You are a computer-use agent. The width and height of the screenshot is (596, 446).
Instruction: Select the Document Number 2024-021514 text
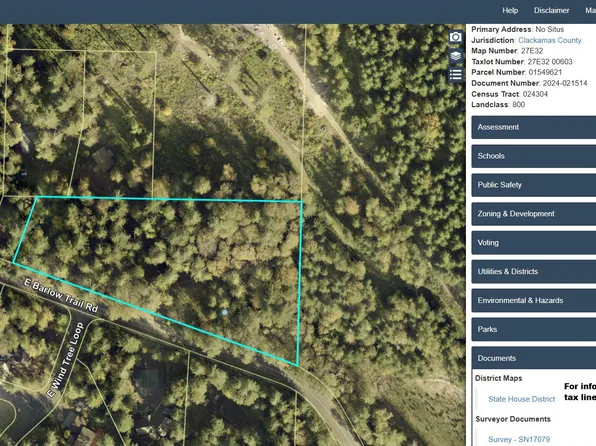[x=529, y=83]
